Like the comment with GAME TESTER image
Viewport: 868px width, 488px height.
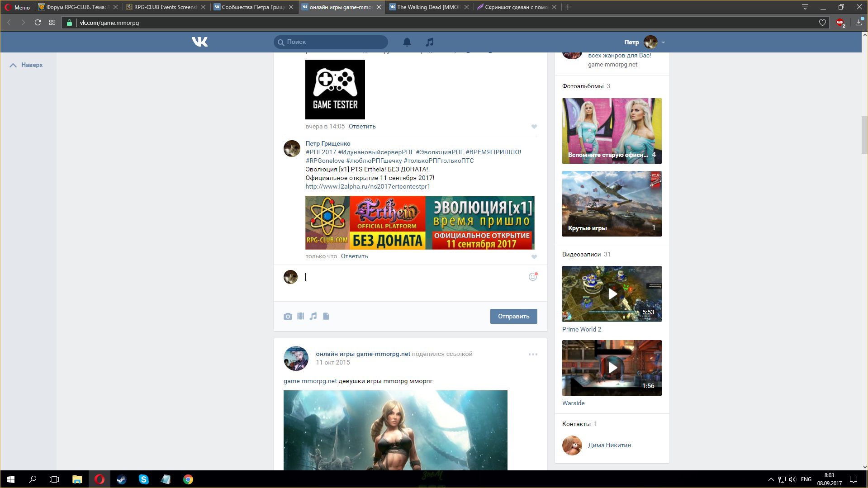tap(534, 127)
